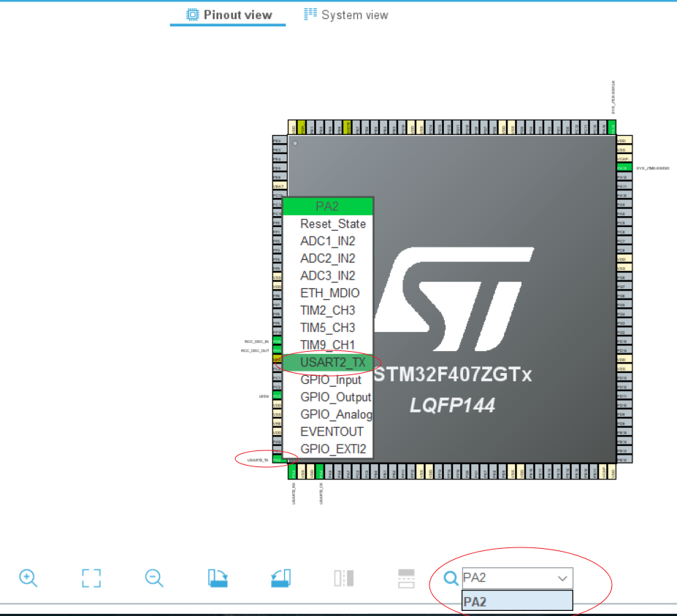Choose Reset_State in the PA2 pin menu

(x=328, y=224)
